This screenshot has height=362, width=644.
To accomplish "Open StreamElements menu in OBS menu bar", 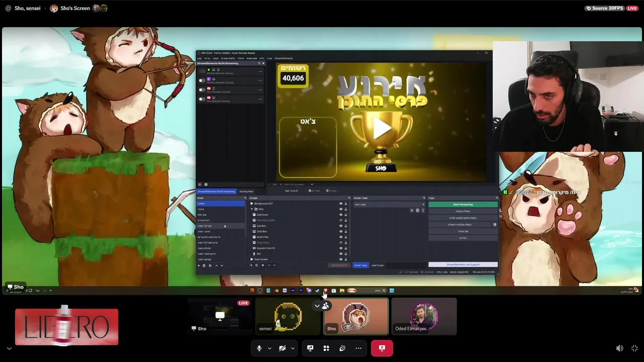I will [x=284, y=58].
